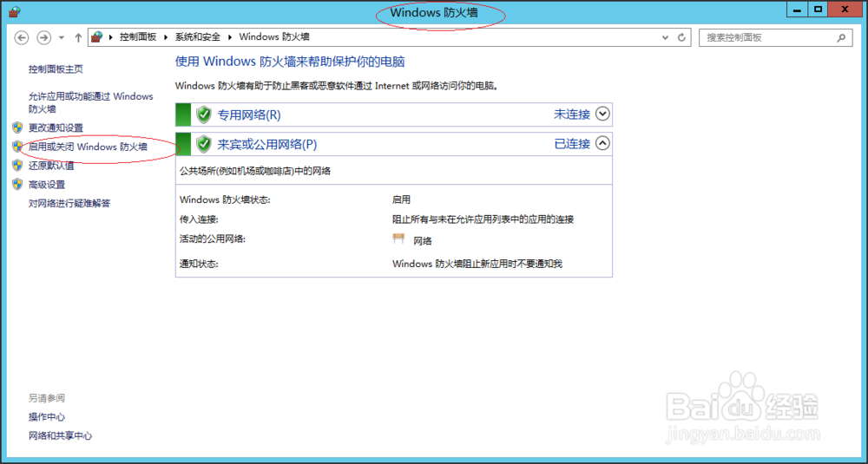Click shield icon beside 还原默认值
Screen dimensions: 868x464
tap(17, 166)
